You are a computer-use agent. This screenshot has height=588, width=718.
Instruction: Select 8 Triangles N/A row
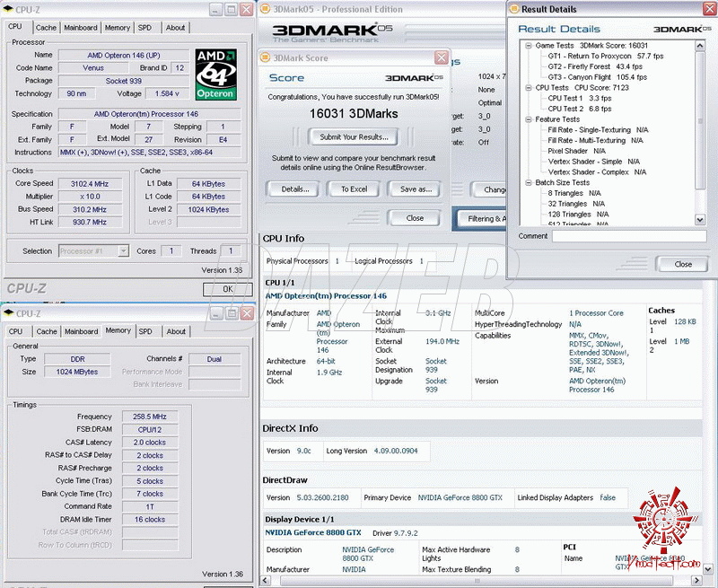[x=574, y=193]
